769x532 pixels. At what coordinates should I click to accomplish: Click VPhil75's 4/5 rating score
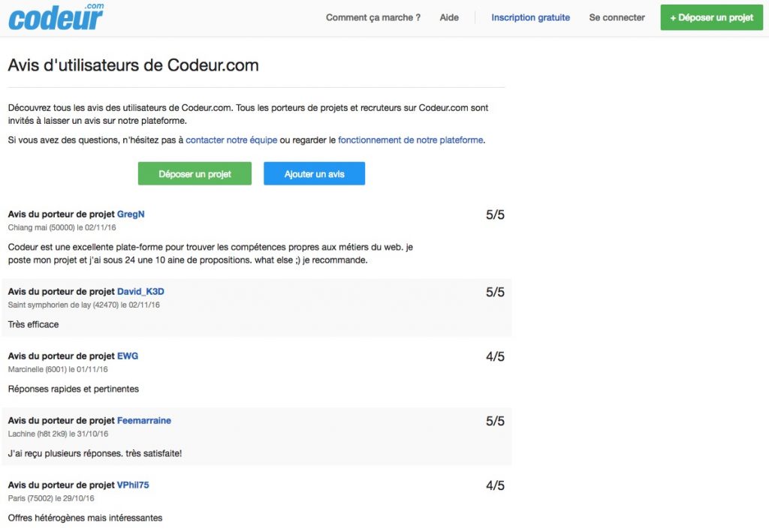pos(495,486)
